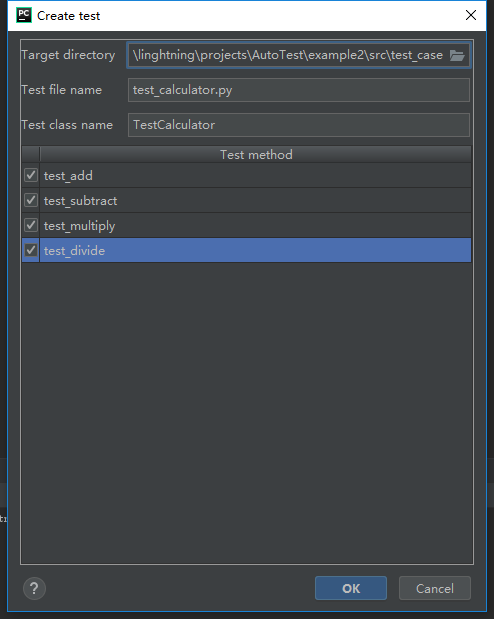This screenshot has height=619, width=494.
Task: Click the Test class name field
Action: 299,125
